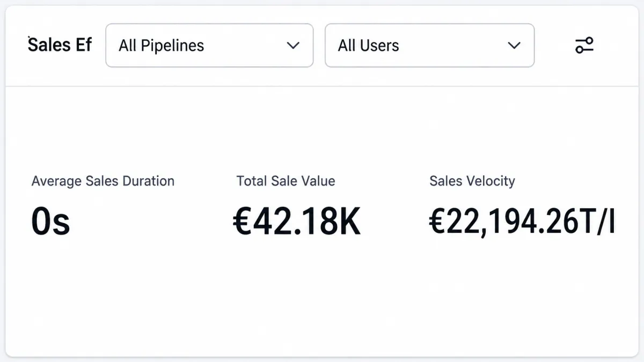Click the All Pipelines text in selector
Screen dimensions: 644x362
[x=161, y=46]
